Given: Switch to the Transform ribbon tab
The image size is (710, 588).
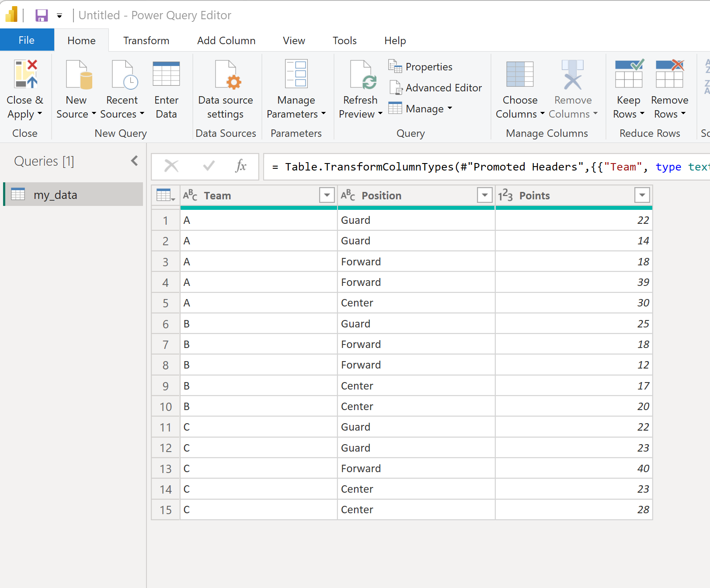Looking at the screenshot, I should pyautogui.click(x=146, y=40).
